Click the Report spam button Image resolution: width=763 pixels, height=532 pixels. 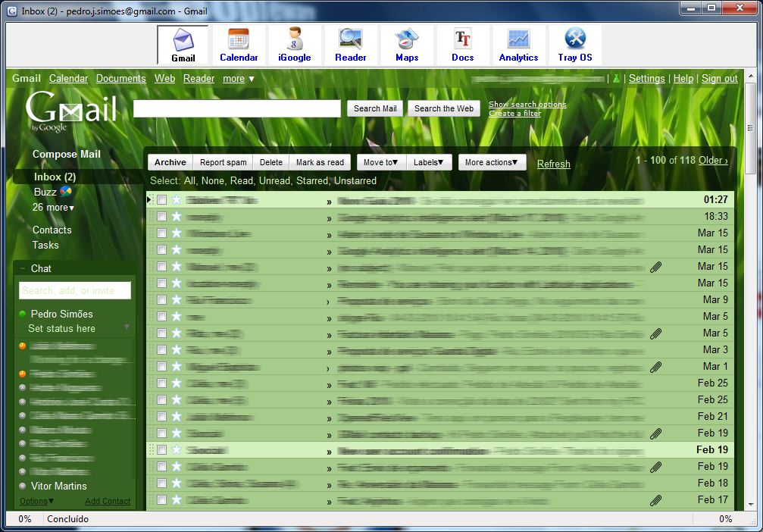(223, 162)
